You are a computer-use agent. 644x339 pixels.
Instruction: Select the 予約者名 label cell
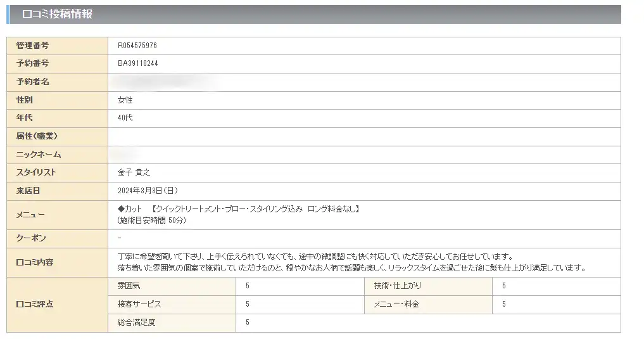pos(57,82)
